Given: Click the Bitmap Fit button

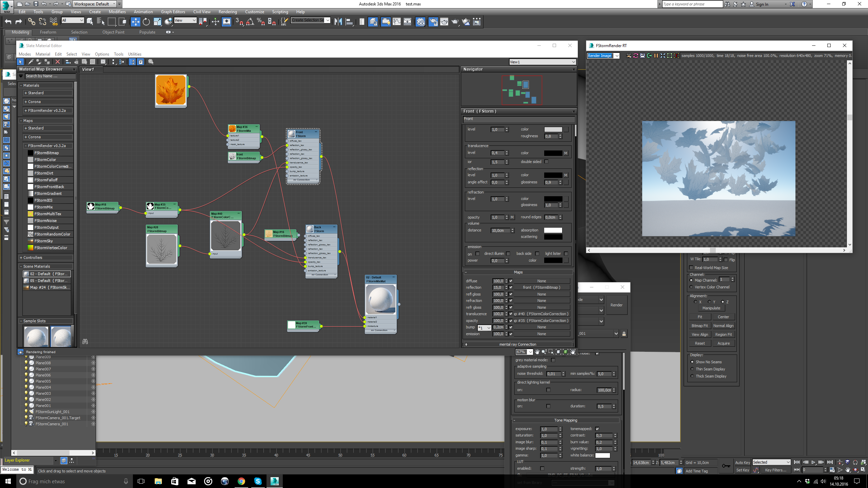Looking at the screenshot, I should coord(699,326).
